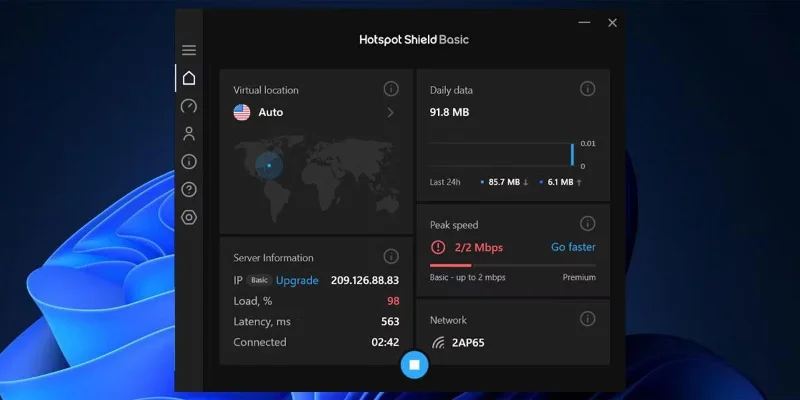Click the Load value 98
Screen dimensions: 800x400
click(393, 301)
